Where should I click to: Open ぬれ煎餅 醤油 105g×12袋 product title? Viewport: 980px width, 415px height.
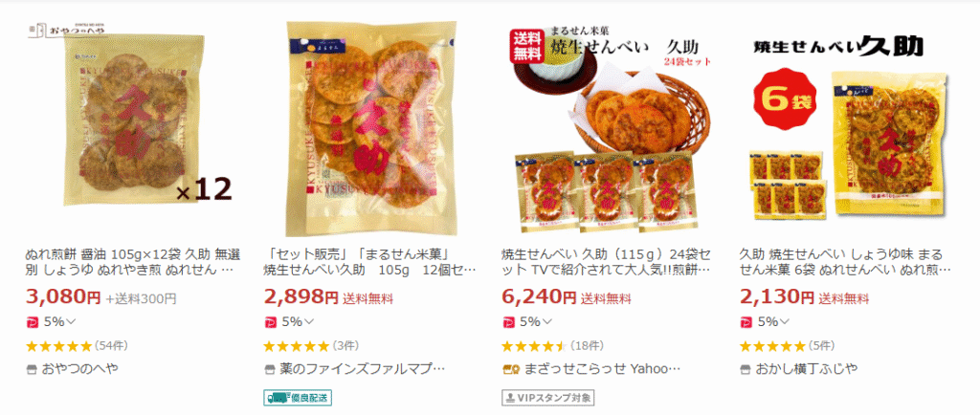tap(133, 263)
